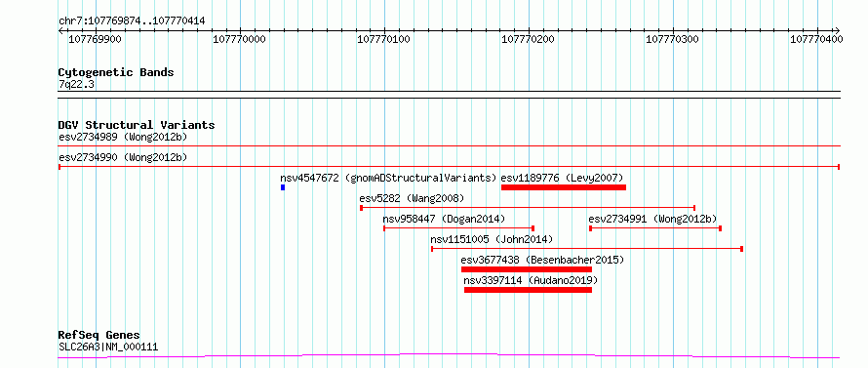Click the esv2734991 variant line glyph

click(655, 228)
